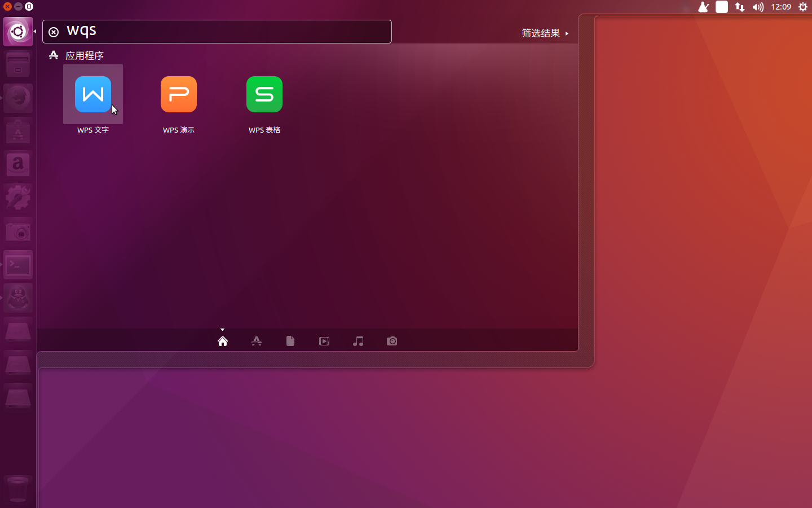Open the Terminal from the launcher
Image resolution: width=812 pixels, height=508 pixels.
point(18,265)
